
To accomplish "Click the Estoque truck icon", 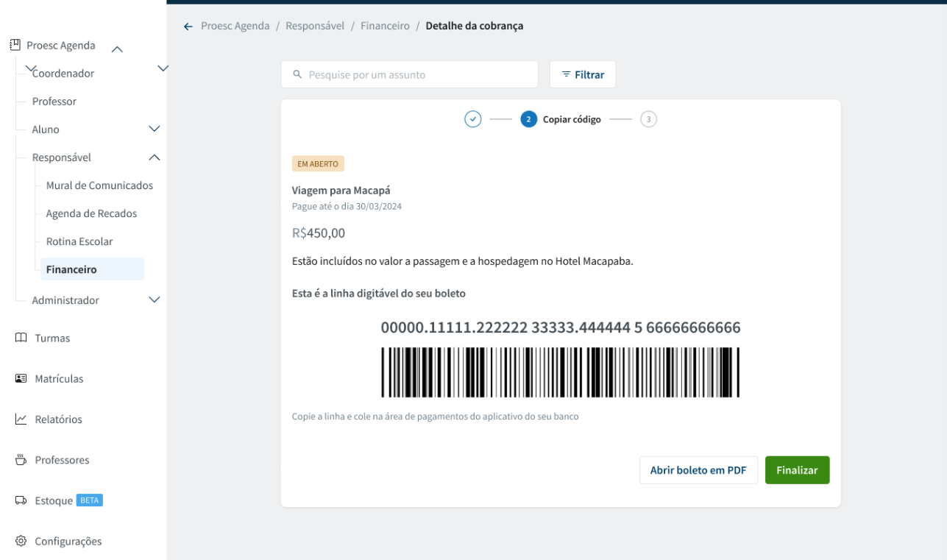I will [21, 500].
